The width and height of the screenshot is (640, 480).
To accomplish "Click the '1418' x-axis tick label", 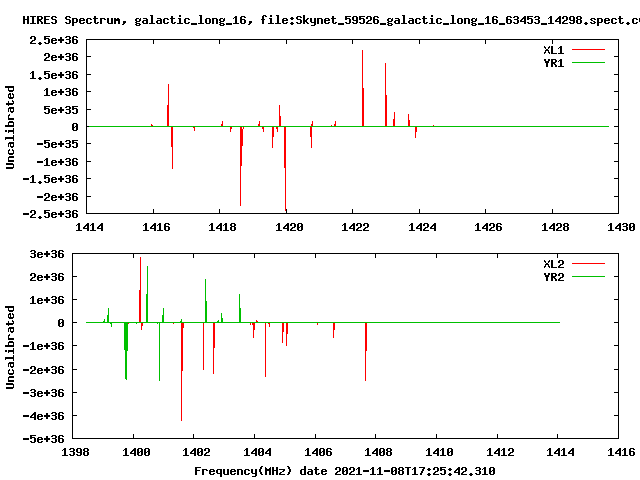I will [x=222, y=227].
